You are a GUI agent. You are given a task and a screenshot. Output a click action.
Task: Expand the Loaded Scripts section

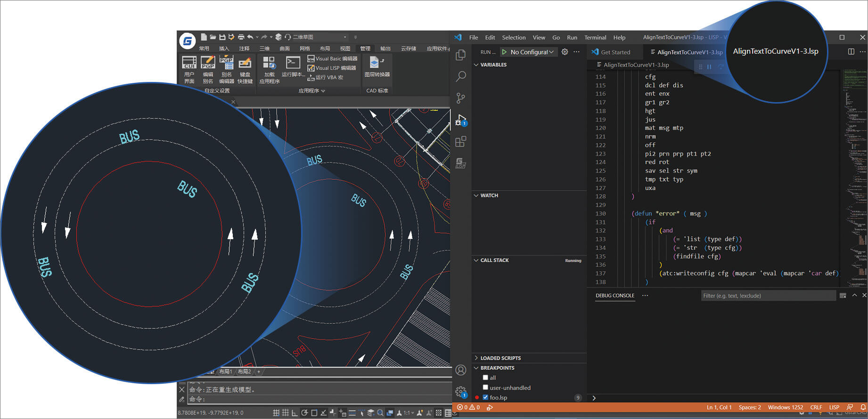pyautogui.click(x=500, y=358)
